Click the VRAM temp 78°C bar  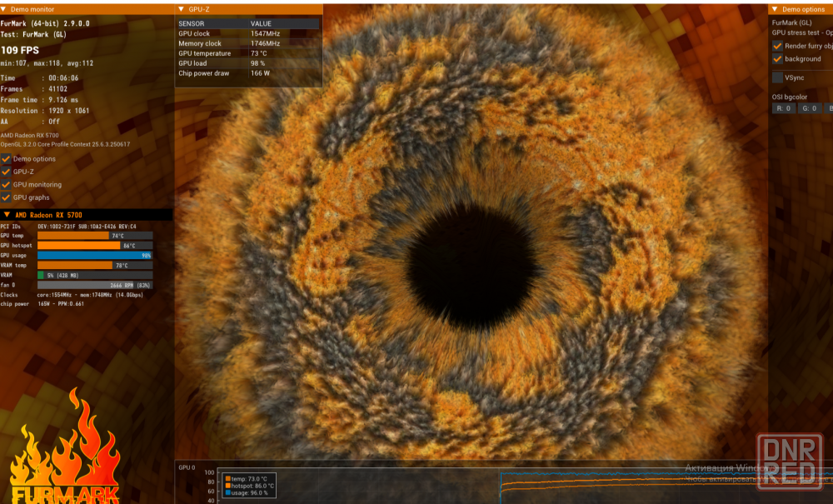tap(95, 265)
